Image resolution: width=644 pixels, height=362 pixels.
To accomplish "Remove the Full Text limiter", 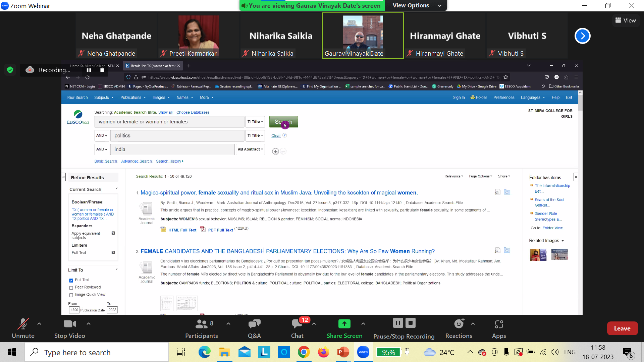I will click(x=113, y=252).
